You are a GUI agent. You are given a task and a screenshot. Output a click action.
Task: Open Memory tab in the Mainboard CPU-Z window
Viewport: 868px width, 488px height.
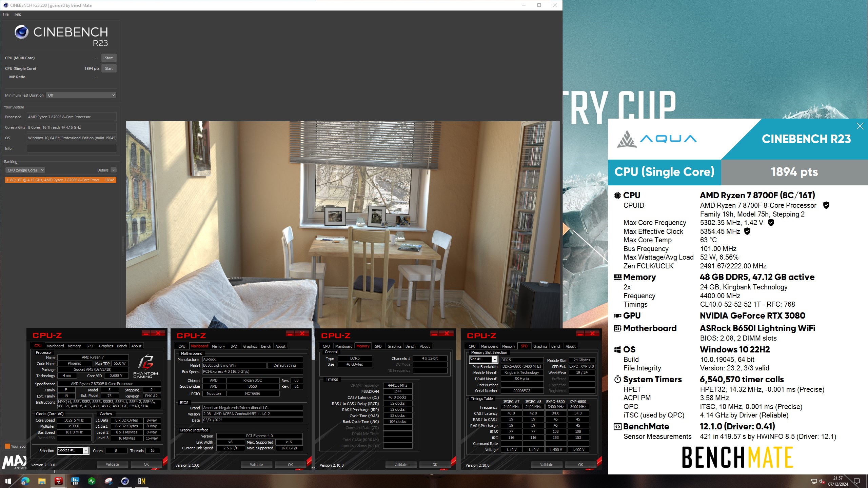pos(218,346)
